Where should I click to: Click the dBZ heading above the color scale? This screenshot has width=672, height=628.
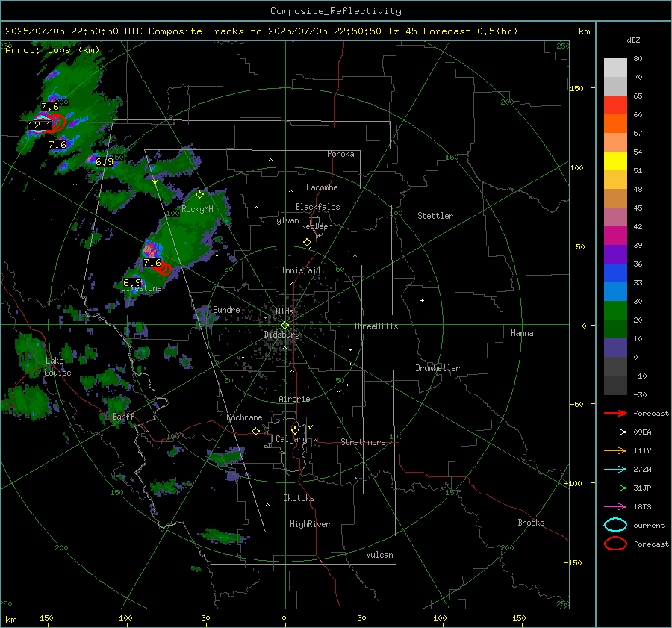tap(633, 40)
